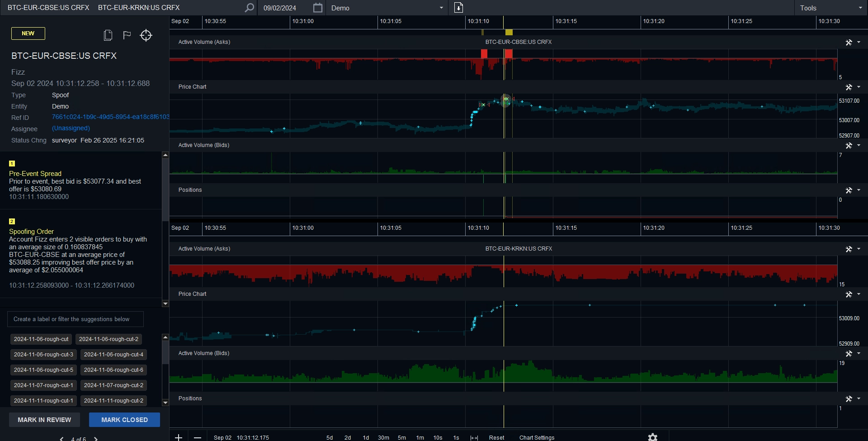The image size is (868, 441).
Task: Pin the CBSE Positions panel
Action: [849, 190]
